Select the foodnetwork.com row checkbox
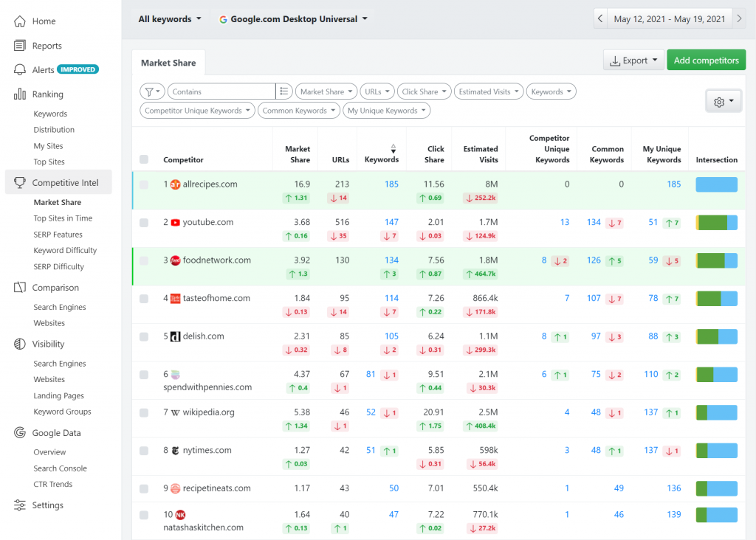Screen dimensions: 756x540 tap(144, 260)
